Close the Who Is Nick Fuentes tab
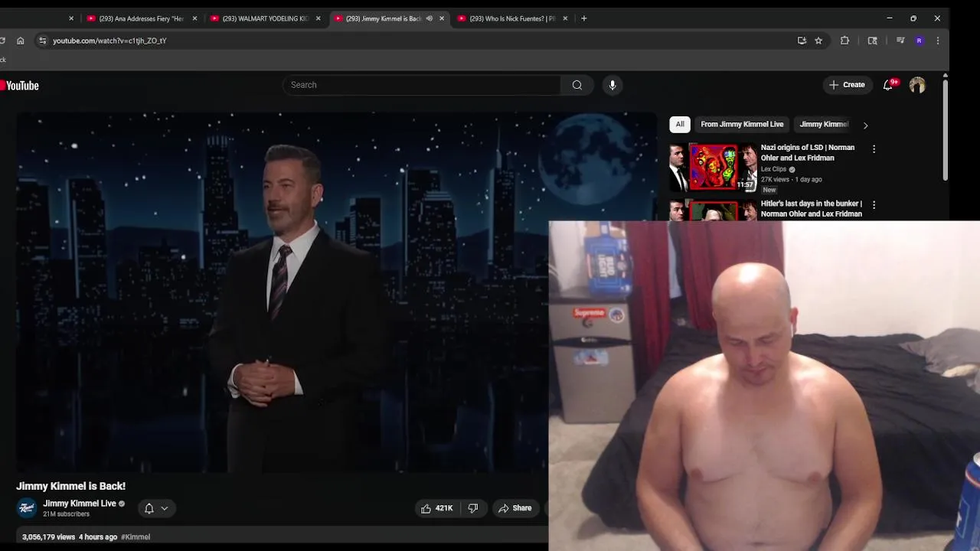Viewport: 980px width, 551px height. tap(565, 18)
